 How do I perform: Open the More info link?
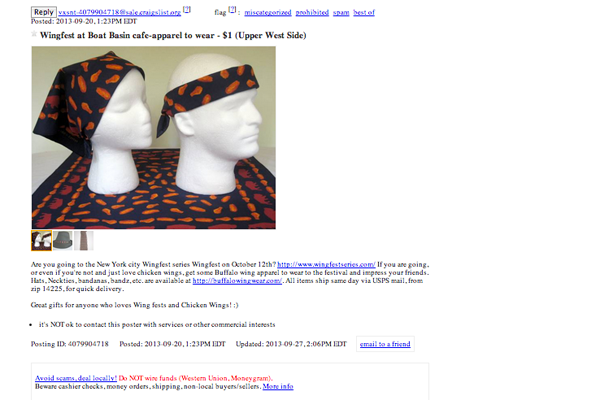pos(278,386)
